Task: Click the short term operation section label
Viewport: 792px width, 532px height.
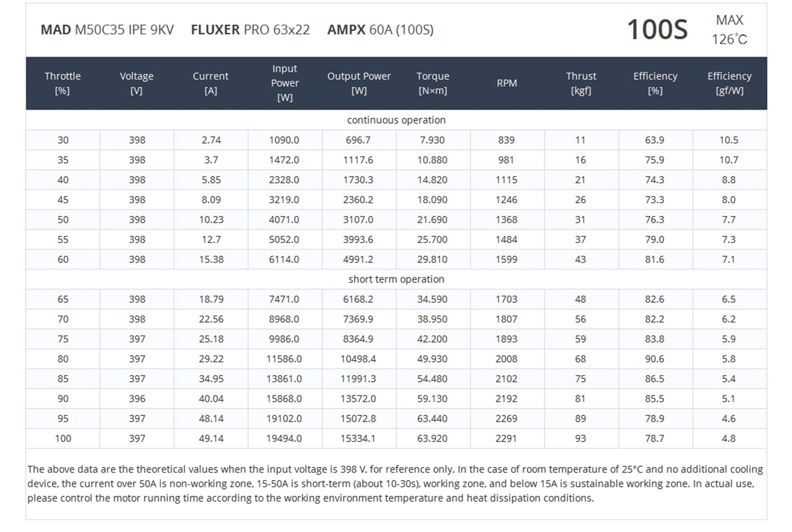Action: [x=396, y=279]
